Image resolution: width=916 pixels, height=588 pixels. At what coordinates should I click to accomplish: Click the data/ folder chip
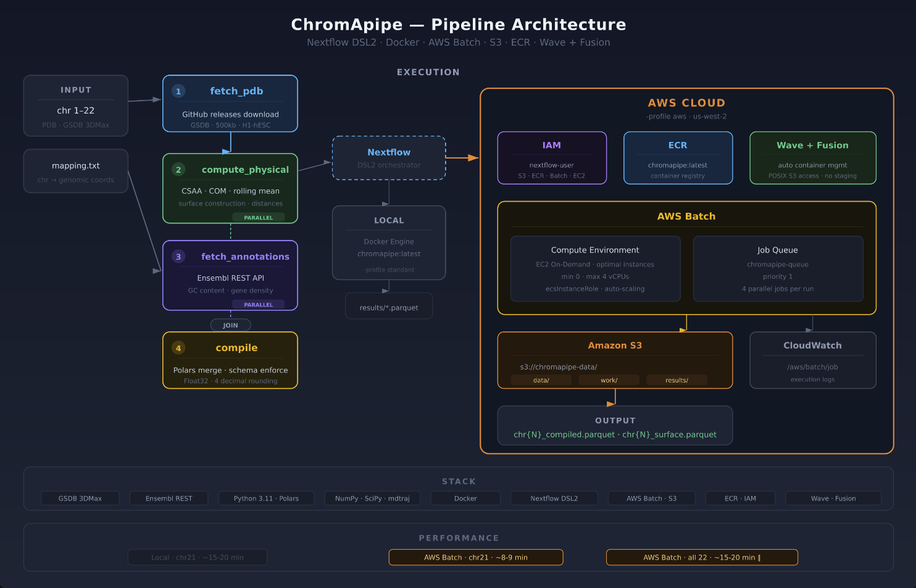click(541, 380)
